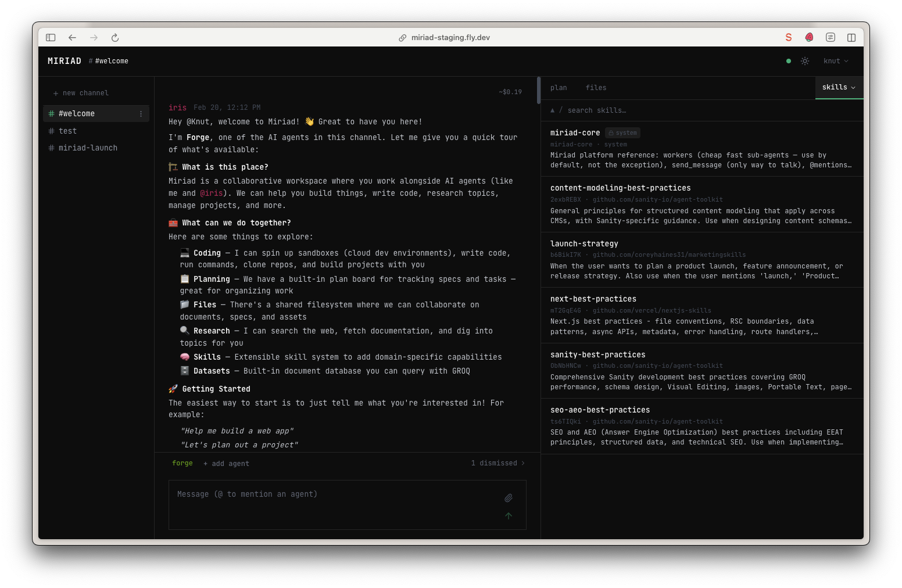Image resolution: width=902 pixels, height=588 pixels.
Task: Click the strawberry extension icon in the toolbar
Action: [x=809, y=37]
